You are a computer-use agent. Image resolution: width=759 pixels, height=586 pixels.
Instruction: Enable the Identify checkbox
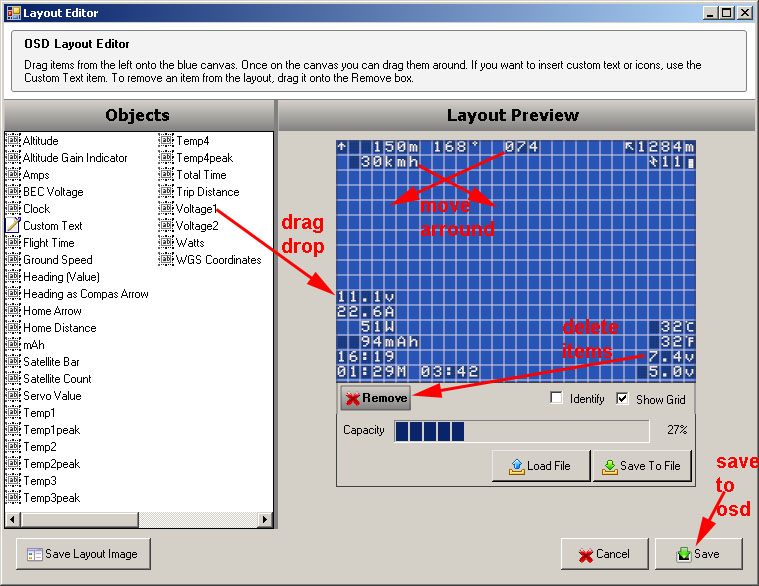557,399
